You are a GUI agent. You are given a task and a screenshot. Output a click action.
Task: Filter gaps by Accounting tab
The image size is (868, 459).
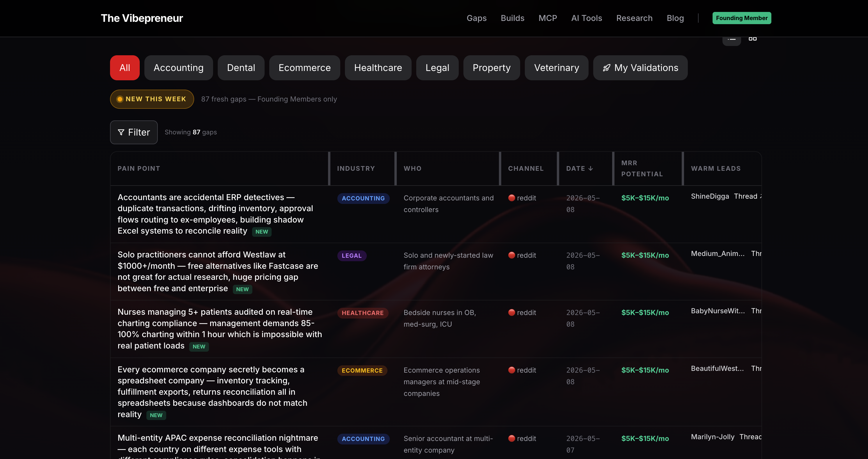pos(179,68)
